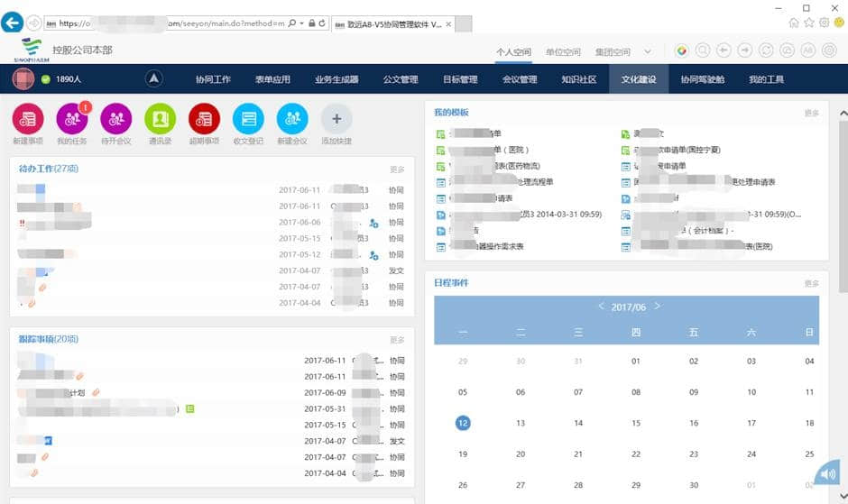Select day 15 in the calendar
The image size is (848, 504).
point(636,423)
